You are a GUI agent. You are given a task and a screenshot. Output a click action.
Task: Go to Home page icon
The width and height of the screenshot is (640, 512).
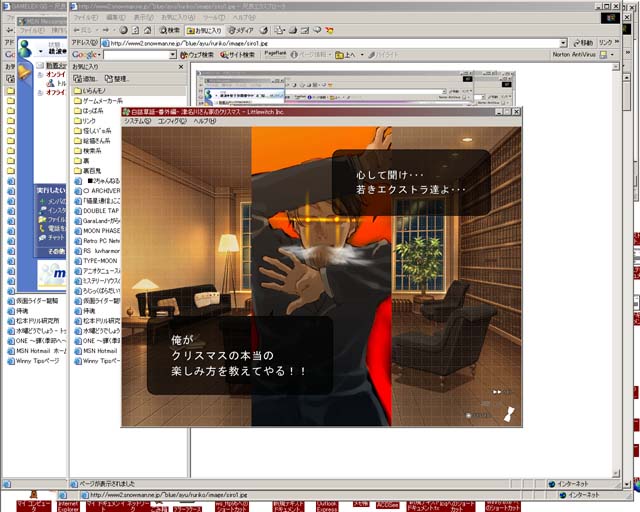click(x=148, y=30)
